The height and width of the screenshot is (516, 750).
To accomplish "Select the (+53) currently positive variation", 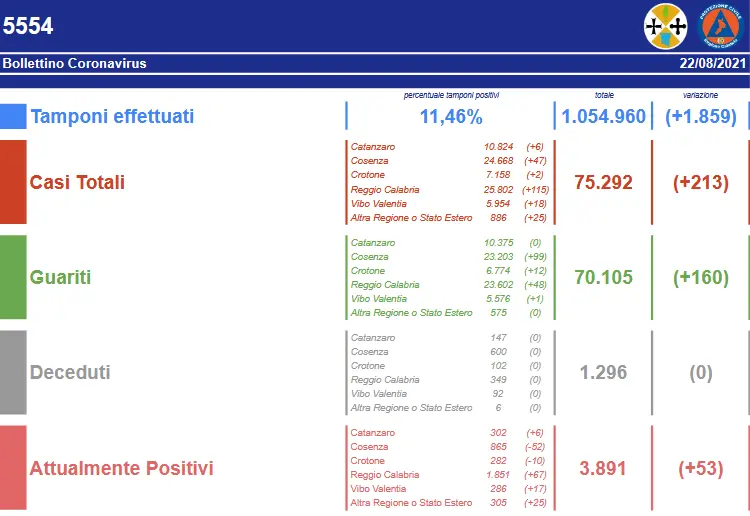I will click(x=700, y=467).
